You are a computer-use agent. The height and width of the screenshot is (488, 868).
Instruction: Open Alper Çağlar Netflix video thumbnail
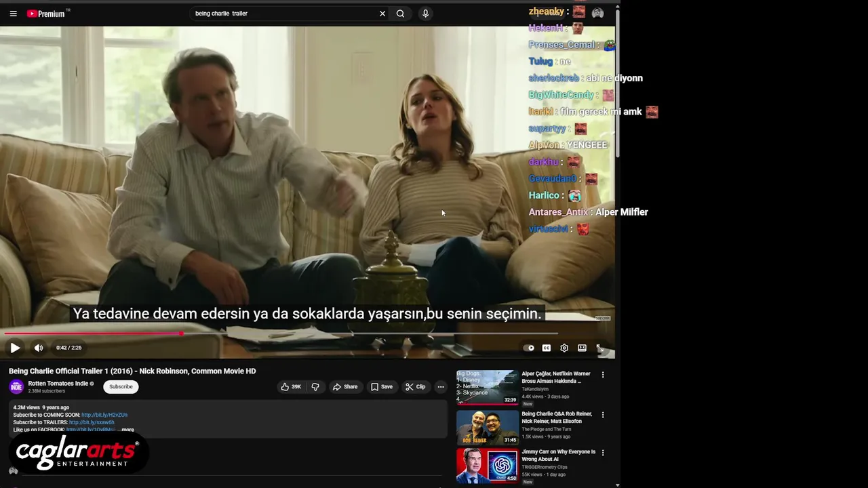click(488, 387)
